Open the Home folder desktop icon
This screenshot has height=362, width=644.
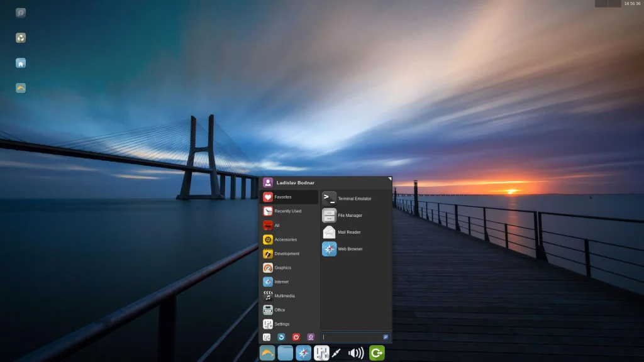[21, 63]
